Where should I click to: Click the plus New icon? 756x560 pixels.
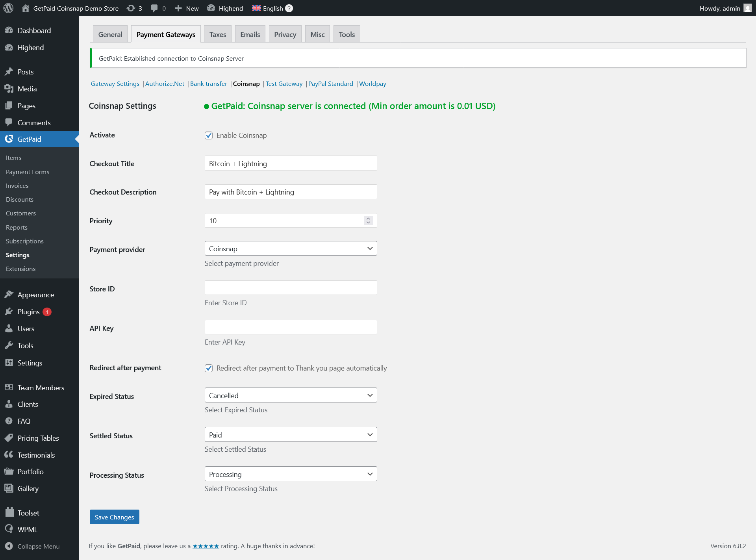pos(178,8)
